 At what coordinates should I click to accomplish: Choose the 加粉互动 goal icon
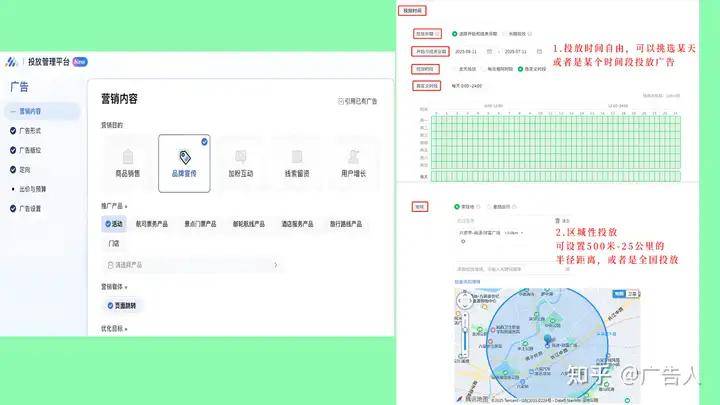[240, 157]
